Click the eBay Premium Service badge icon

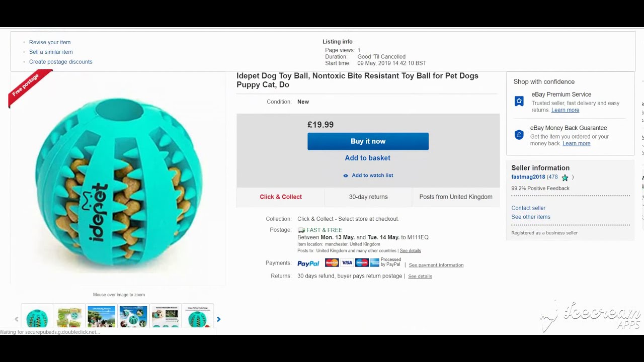[x=519, y=102]
